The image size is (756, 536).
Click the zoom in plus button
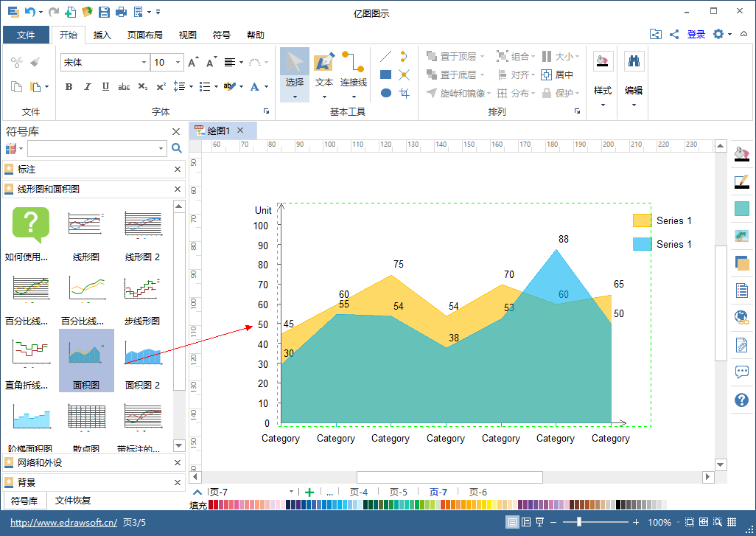(x=636, y=522)
